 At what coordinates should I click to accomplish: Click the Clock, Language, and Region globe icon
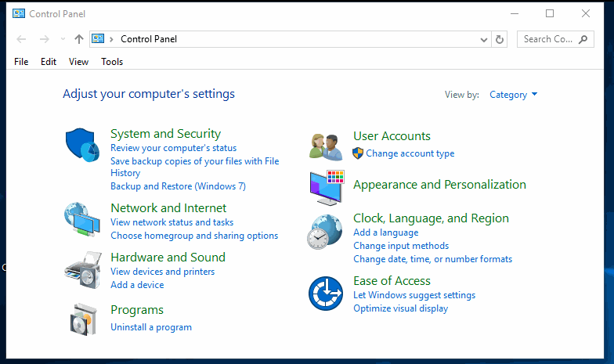[324, 232]
